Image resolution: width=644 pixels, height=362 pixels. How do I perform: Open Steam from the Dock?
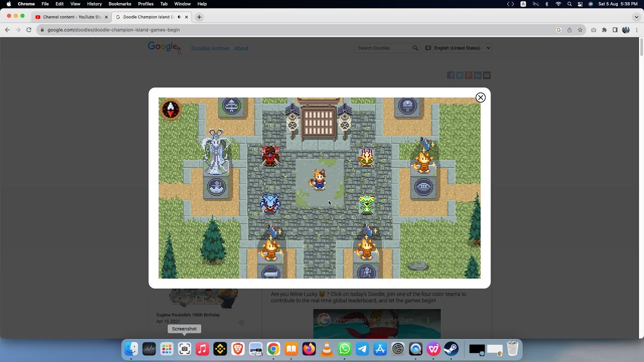tap(451, 349)
